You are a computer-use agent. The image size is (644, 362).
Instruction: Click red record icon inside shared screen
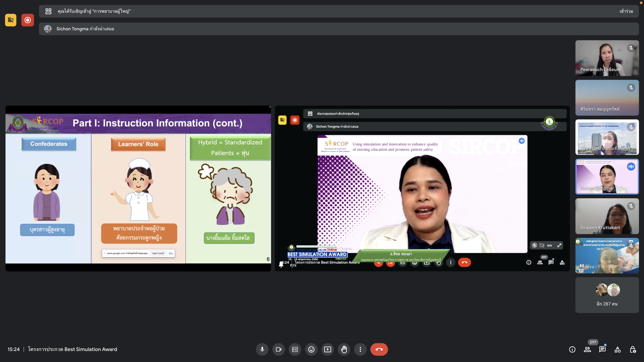pyautogui.click(x=295, y=120)
